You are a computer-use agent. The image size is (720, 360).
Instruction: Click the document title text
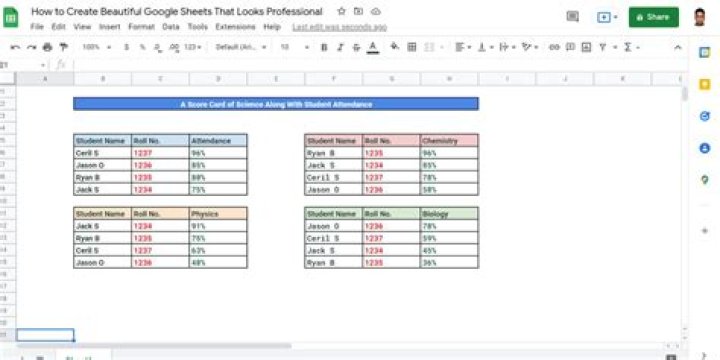click(x=177, y=11)
